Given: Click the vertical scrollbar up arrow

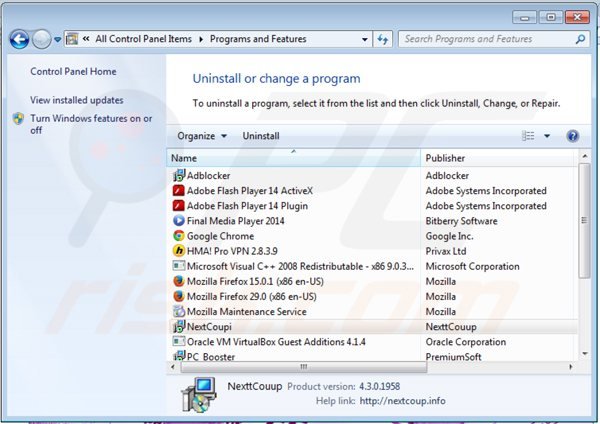Looking at the screenshot, I should tap(584, 156).
